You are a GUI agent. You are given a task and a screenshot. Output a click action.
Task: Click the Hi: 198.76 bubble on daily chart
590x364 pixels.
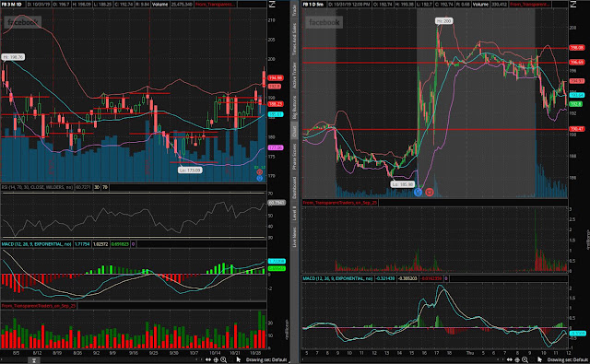[x=13, y=57]
